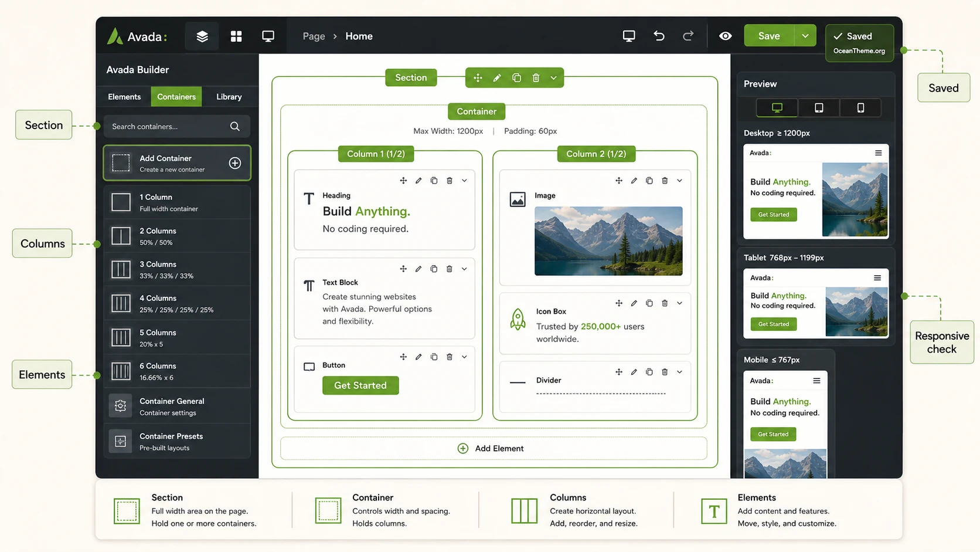Screen dimensions: 980x552
Task: Switch to the Elements tab
Action: 124,97
